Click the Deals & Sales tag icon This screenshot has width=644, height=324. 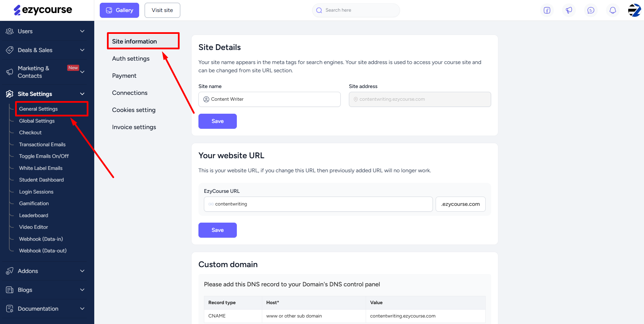pyautogui.click(x=10, y=50)
